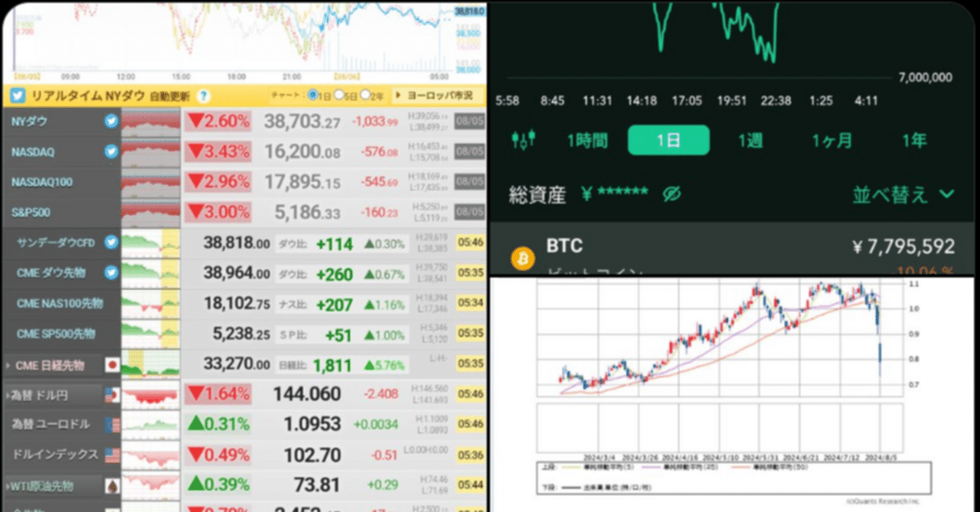Open the CME NAS100先物 link
980x512 pixels.
(58, 303)
